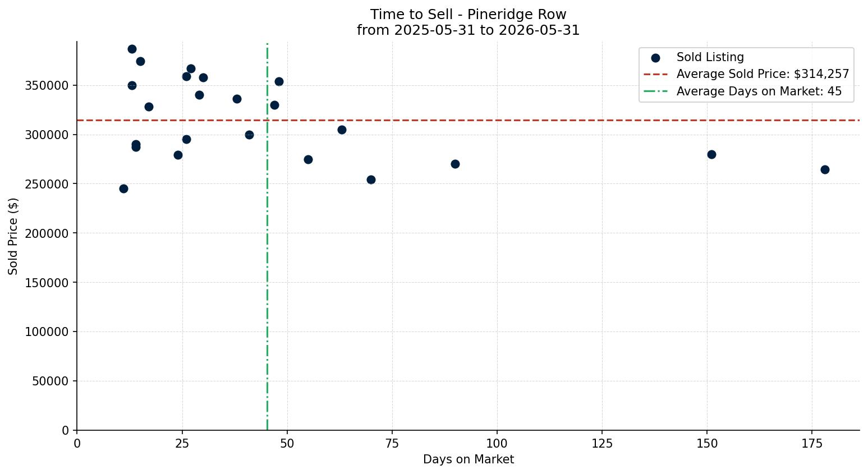
Task: Click the green vertical average days line
Action: [x=267, y=236]
